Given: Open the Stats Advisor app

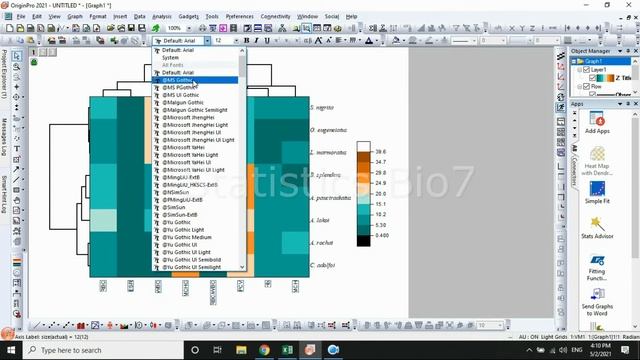Looking at the screenshot, I should point(597,227).
